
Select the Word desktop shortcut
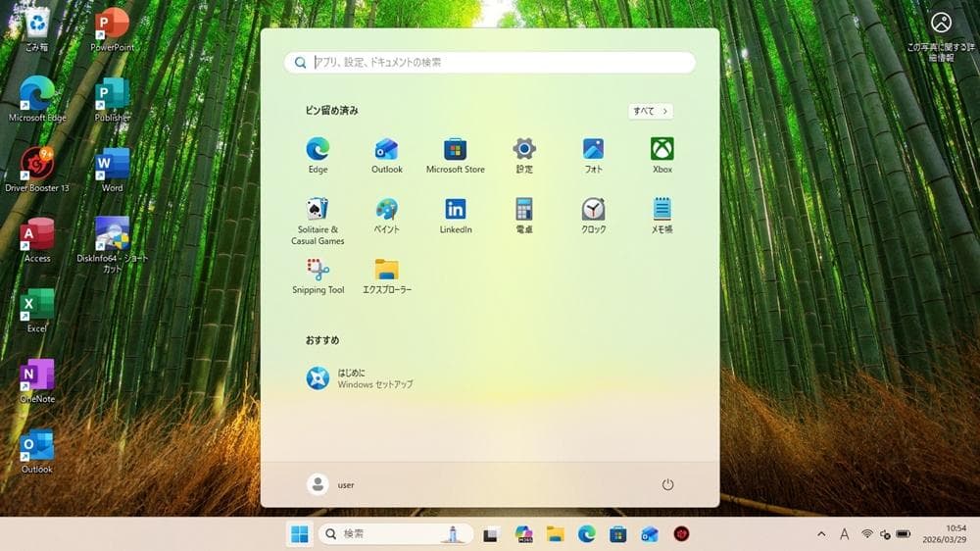(x=112, y=171)
